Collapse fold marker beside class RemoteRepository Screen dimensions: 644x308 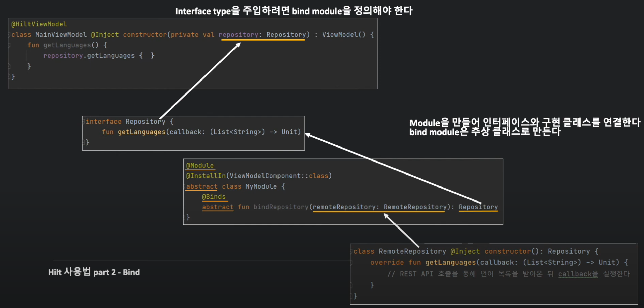point(352,251)
